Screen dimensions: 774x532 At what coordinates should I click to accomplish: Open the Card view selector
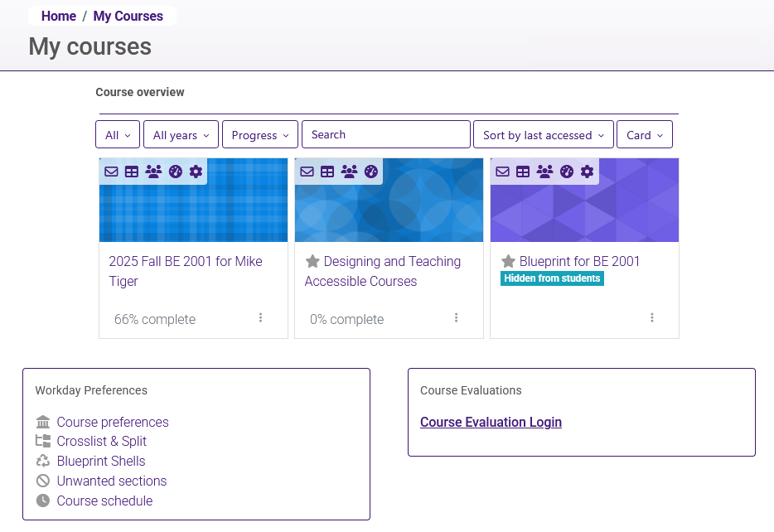click(645, 134)
